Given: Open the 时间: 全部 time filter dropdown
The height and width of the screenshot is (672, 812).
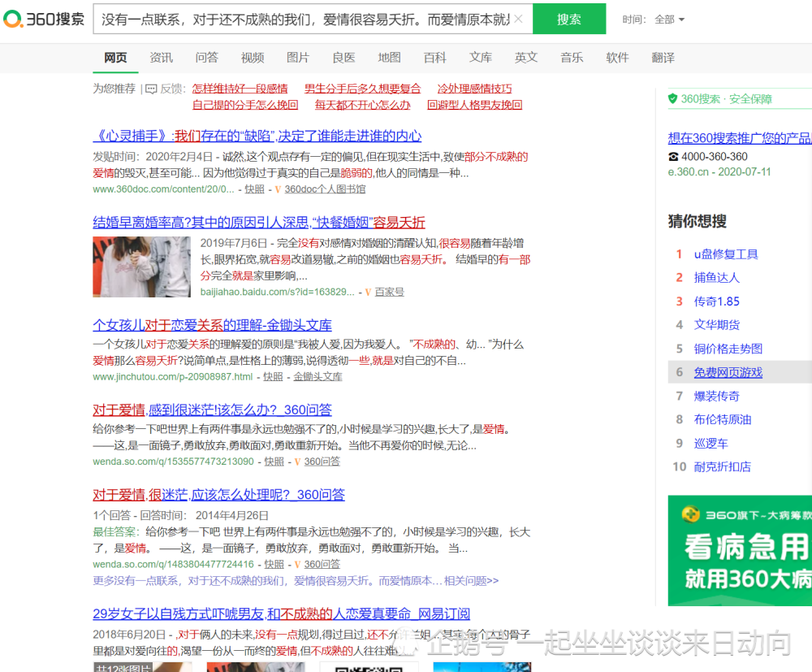Looking at the screenshot, I should click(x=654, y=20).
